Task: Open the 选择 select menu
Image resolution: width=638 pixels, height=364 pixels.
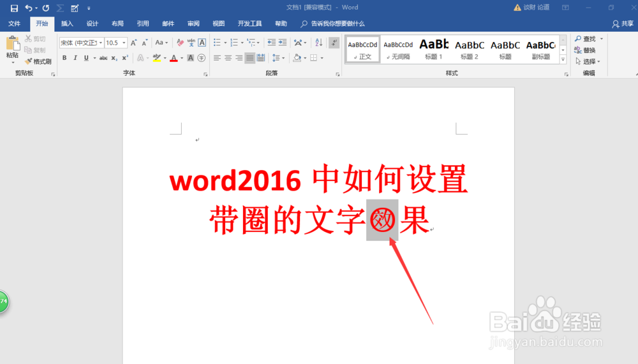Action: pos(588,61)
